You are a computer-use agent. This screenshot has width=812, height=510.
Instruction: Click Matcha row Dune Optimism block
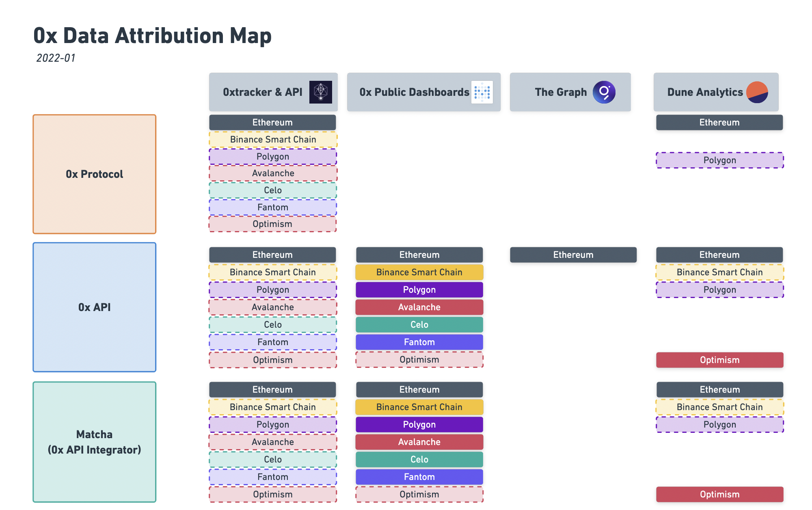click(x=720, y=495)
